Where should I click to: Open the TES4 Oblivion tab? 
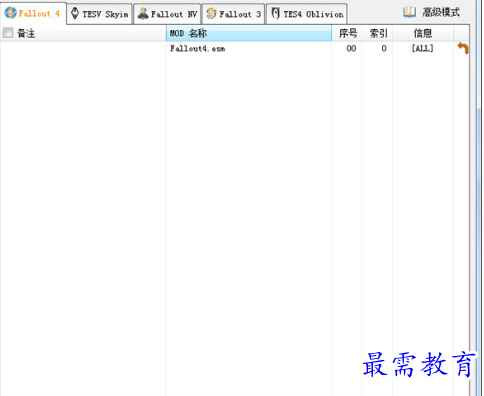click(x=307, y=14)
